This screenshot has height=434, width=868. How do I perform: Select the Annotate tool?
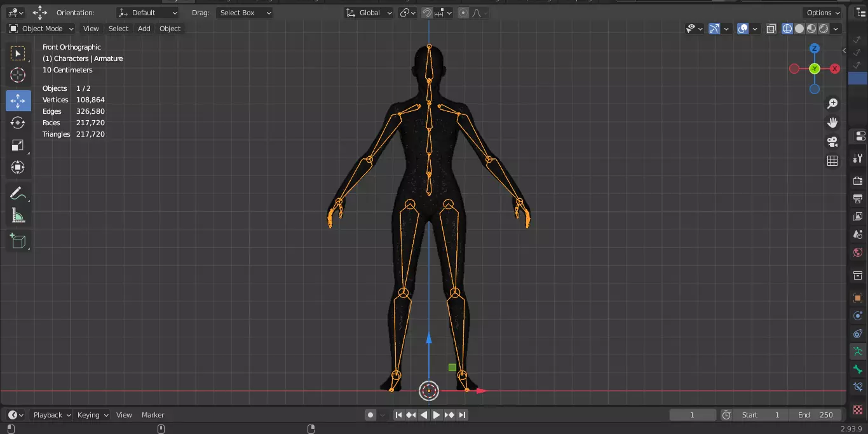pos(18,194)
